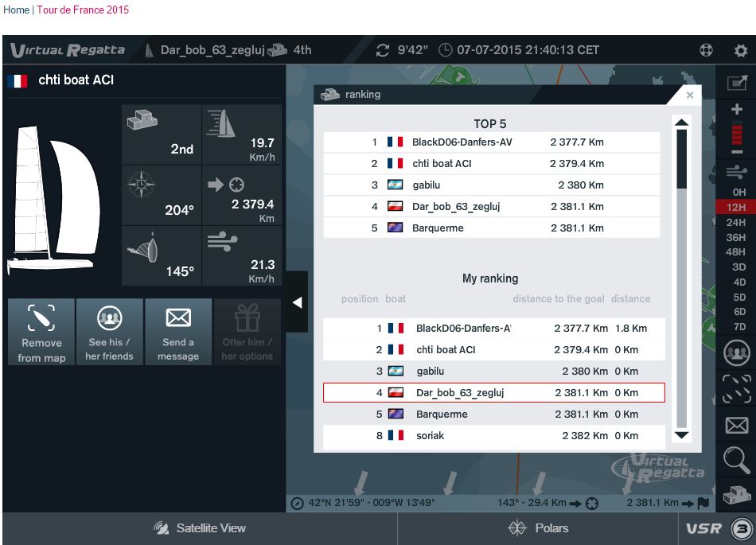Open the friends icon in right sidebar

point(737,352)
